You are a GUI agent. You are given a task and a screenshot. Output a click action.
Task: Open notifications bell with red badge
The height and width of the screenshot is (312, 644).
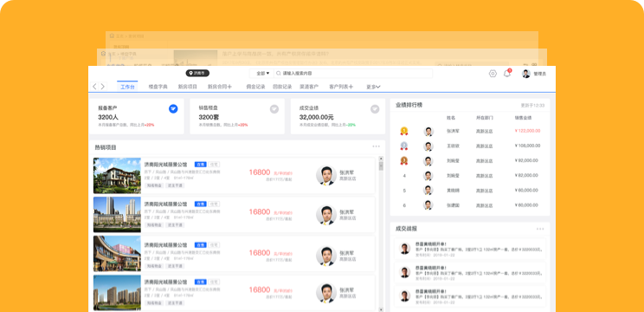pos(507,73)
